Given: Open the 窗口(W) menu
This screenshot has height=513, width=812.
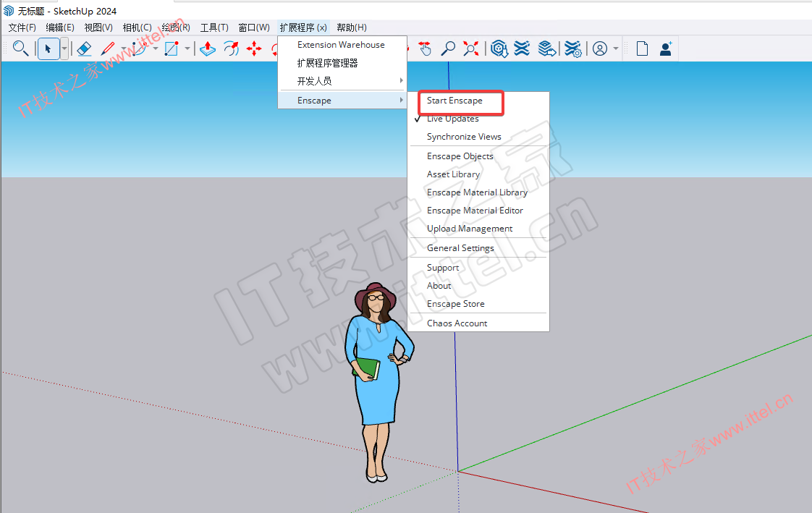Looking at the screenshot, I should coord(254,27).
